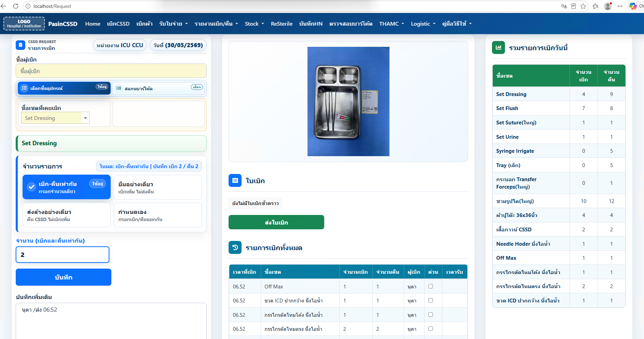Add page to favorites star icon
The width and height of the screenshot is (644, 339).
583,6
